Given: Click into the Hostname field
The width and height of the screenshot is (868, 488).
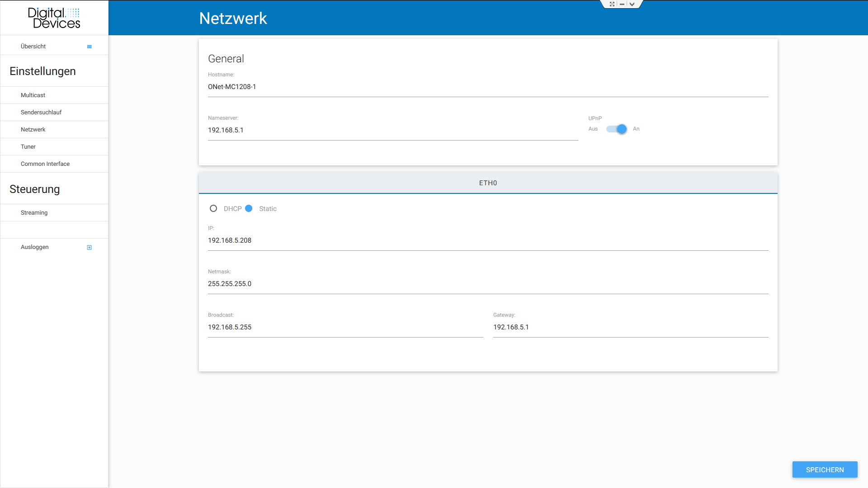Looking at the screenshot, I should point(488,87).
